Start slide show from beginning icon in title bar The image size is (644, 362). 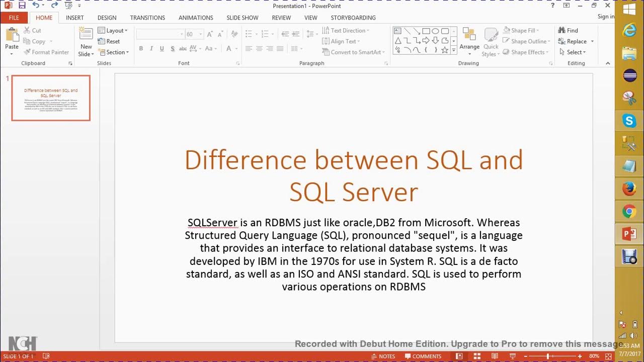tap(69, 6)
